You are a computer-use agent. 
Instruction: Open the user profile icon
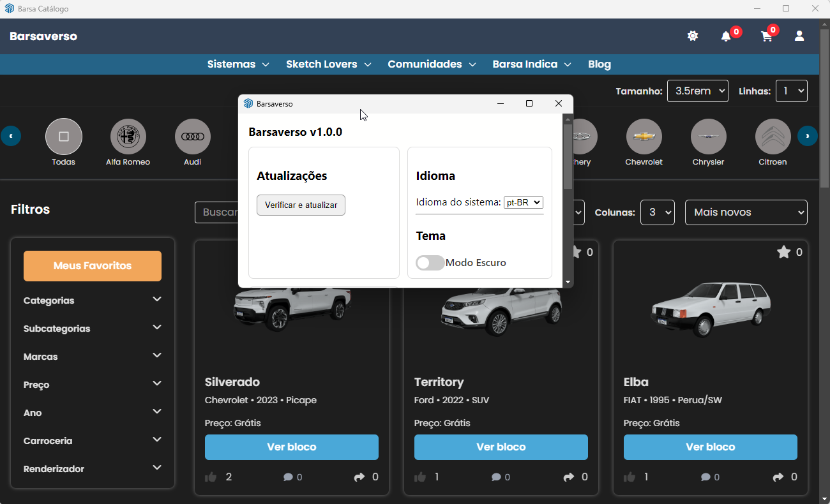pos(799,36)
